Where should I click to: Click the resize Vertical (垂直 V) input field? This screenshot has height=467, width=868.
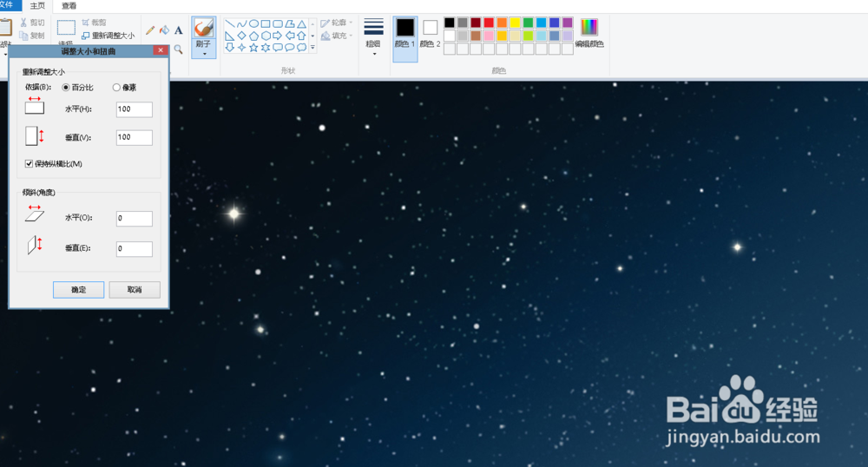(x=134, y=137)
